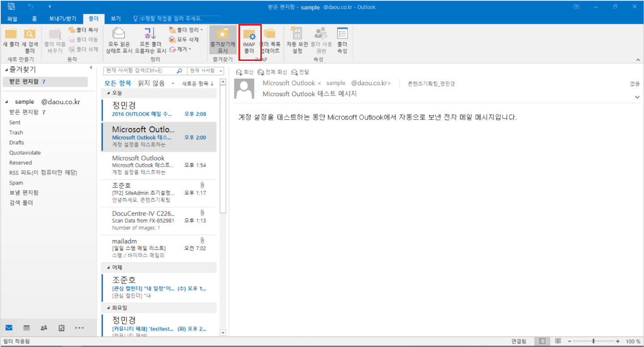Viewport: 644px width, 347px height.
Task: Select 폴더 복사 (Copy Folder)
Action: coord(83,30)
